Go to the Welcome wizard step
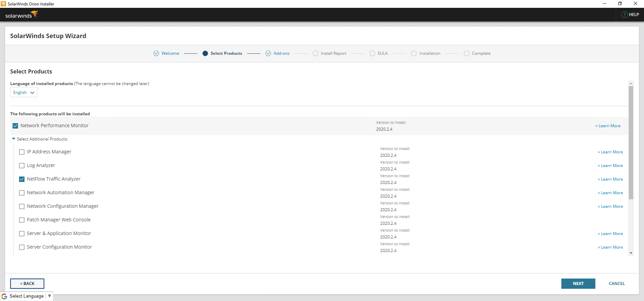644x301 pixels. point(170,53)
